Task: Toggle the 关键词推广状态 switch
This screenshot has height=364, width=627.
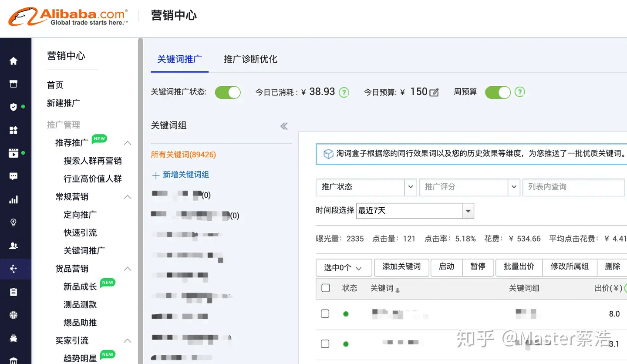Action: 228,92
